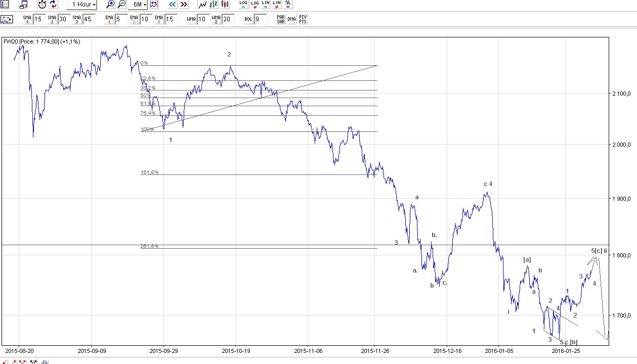Screen dimensions: 637x364
Task: Edit the SMA 1 period field showing 15
Action: tap(38, 19)
